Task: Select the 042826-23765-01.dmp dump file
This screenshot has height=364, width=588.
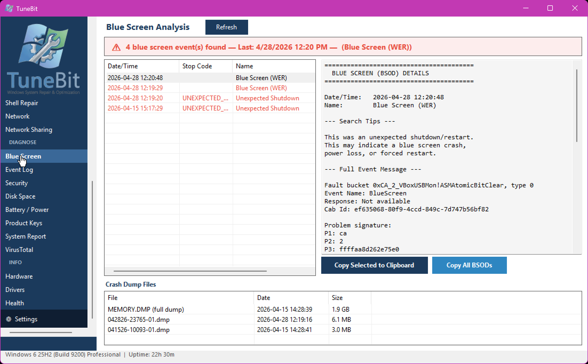Action: click(139, 319)
